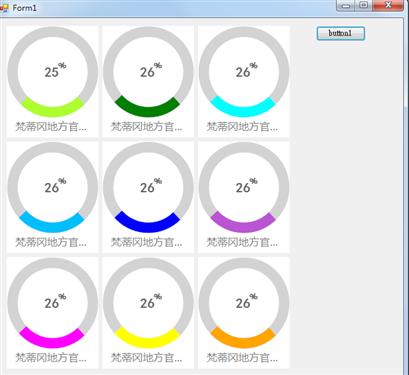Click the caption under the magenta ring

[x=51, y=358]
